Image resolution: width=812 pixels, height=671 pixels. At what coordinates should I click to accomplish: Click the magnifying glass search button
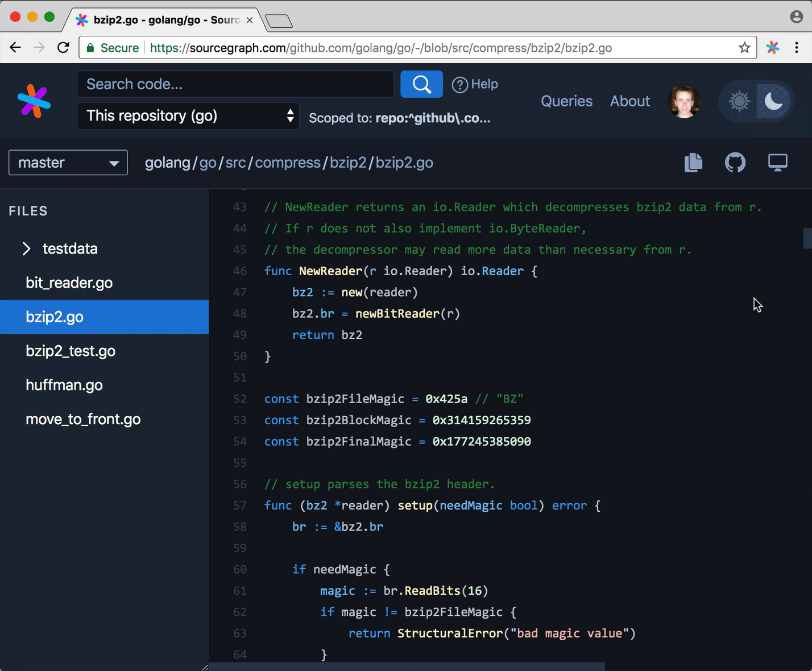421,84
